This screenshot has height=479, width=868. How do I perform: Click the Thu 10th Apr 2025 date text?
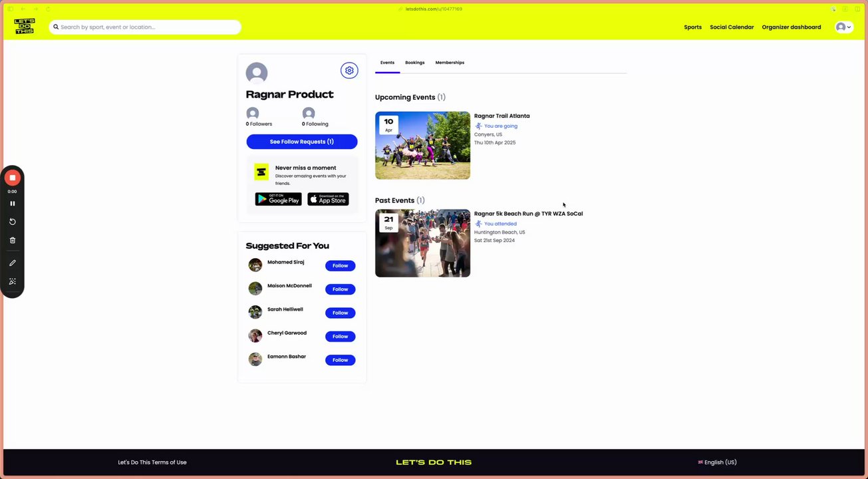point(495,142)
